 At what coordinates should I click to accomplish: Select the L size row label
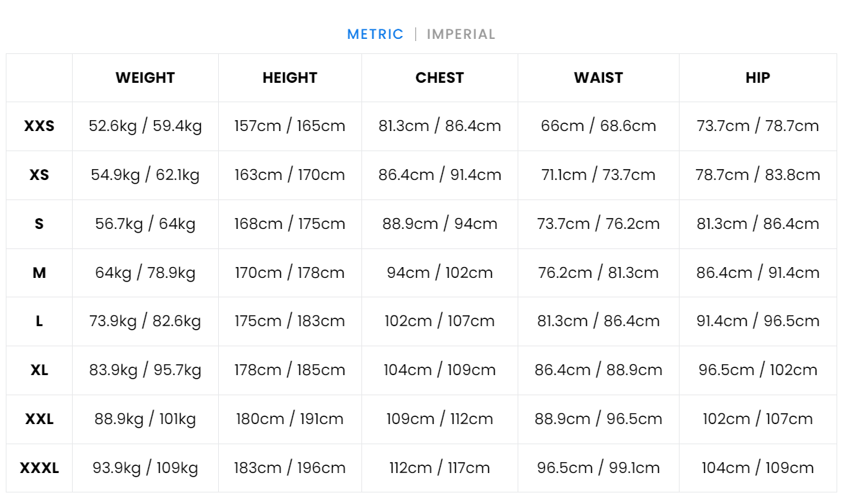coord(40,321)
